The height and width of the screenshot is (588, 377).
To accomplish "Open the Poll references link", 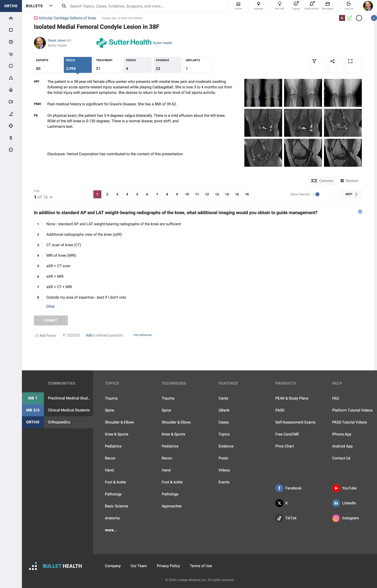I will (142, 335).
